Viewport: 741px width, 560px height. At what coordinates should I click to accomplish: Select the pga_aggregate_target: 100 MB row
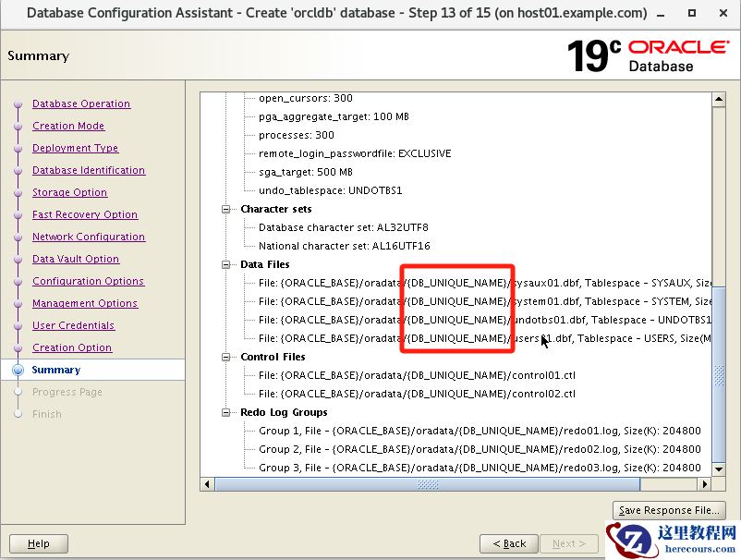pyautogui.click(x=334, y=116)
